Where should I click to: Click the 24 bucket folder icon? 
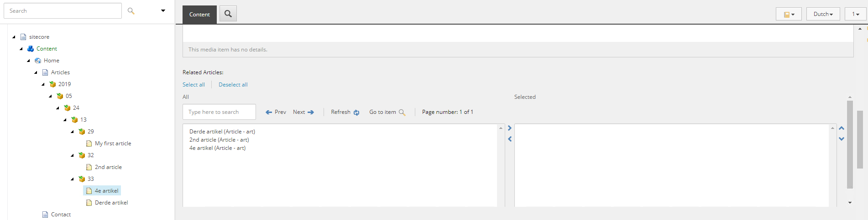tap(67, 108)
